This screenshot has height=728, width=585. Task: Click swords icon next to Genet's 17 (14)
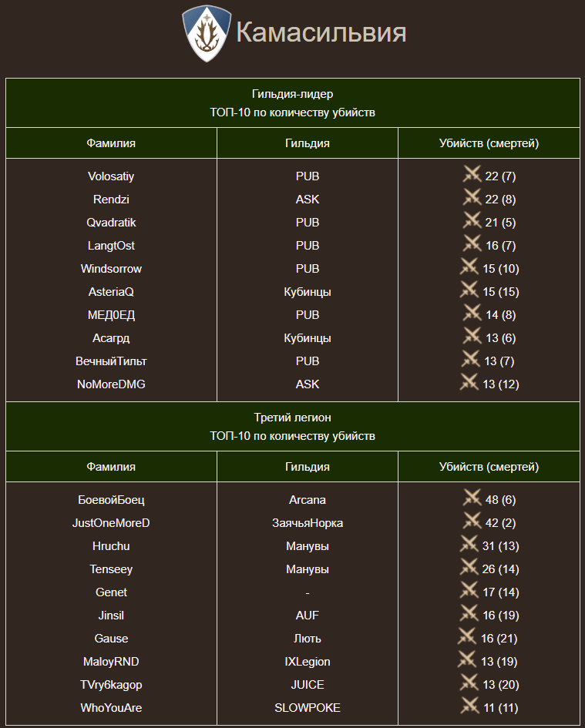coord(469,591)
